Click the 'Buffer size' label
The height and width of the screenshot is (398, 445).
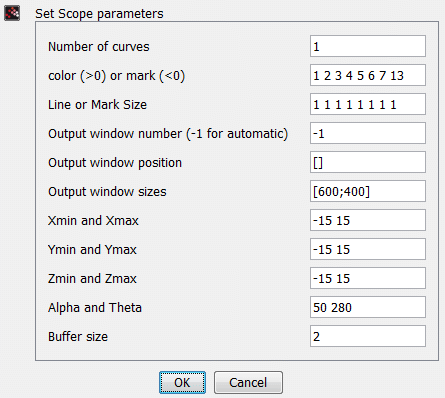78,337
